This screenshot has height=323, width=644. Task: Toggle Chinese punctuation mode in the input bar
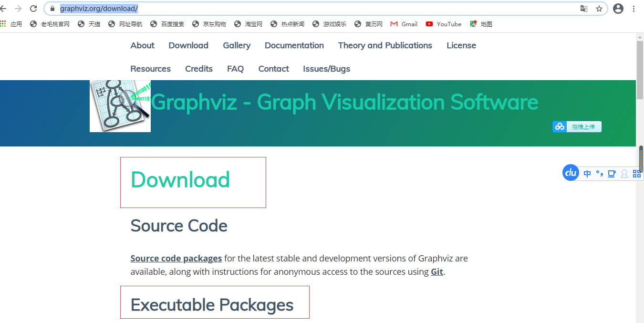[x=600, y=174]
